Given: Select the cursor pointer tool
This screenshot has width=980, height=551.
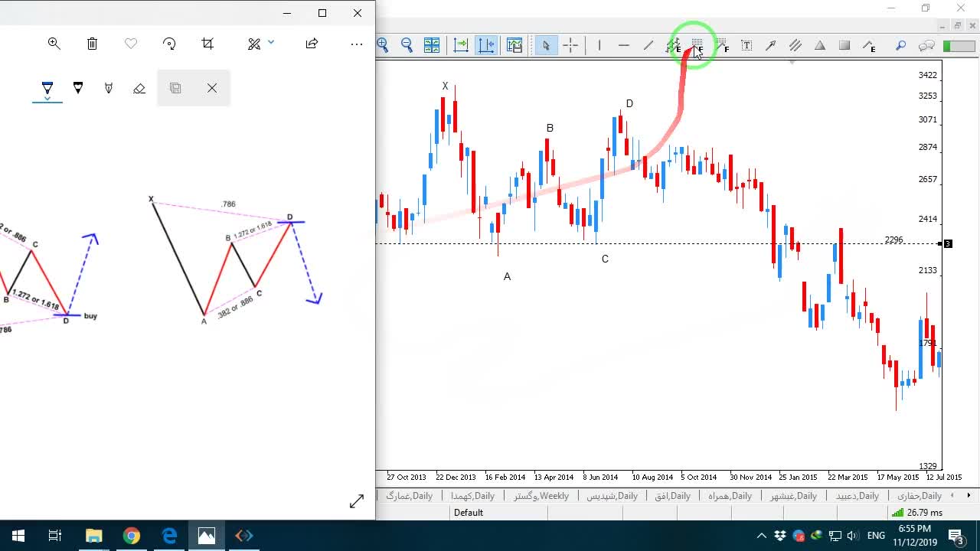Looking at the screenshot, I should tap(546, 45).
